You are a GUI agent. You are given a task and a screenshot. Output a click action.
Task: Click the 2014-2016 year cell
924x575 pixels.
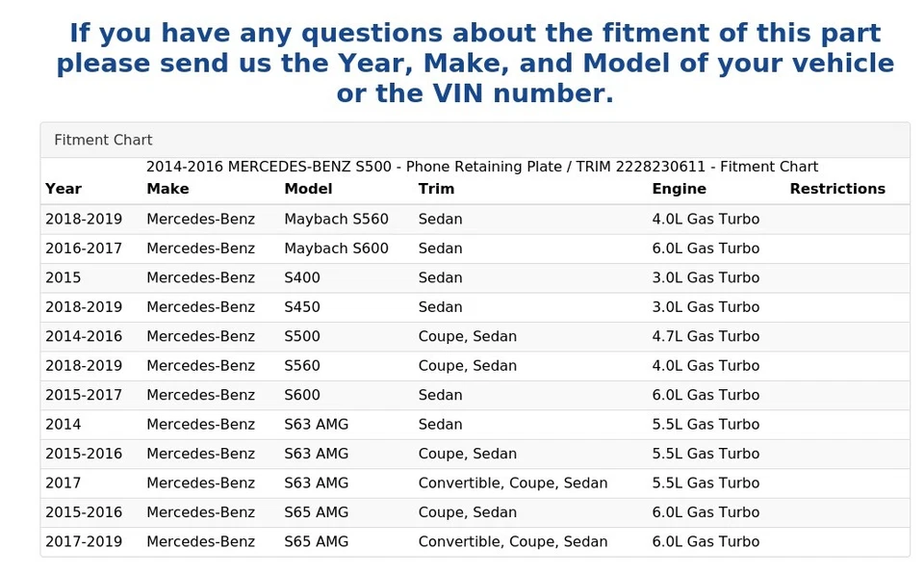click(84, 336)
